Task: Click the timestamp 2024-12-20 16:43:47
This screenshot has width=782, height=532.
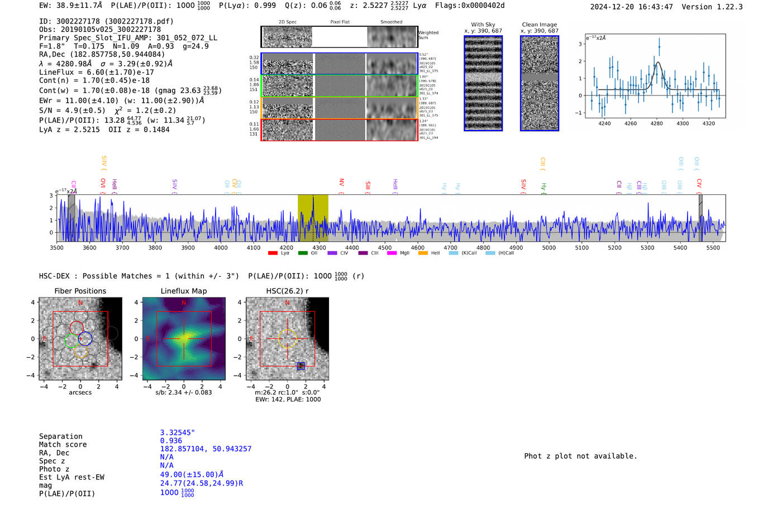Action: pyautogui.click(x=632, y=7)
